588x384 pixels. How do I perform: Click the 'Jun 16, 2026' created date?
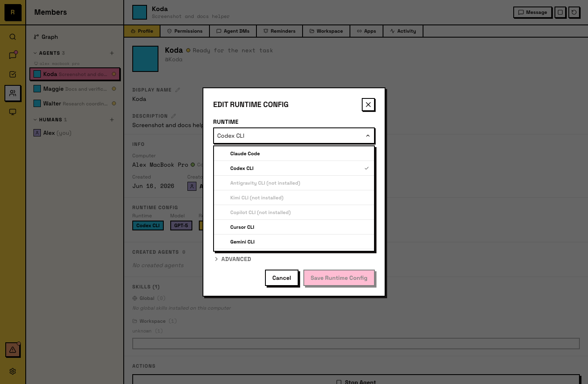click(153, 186)
